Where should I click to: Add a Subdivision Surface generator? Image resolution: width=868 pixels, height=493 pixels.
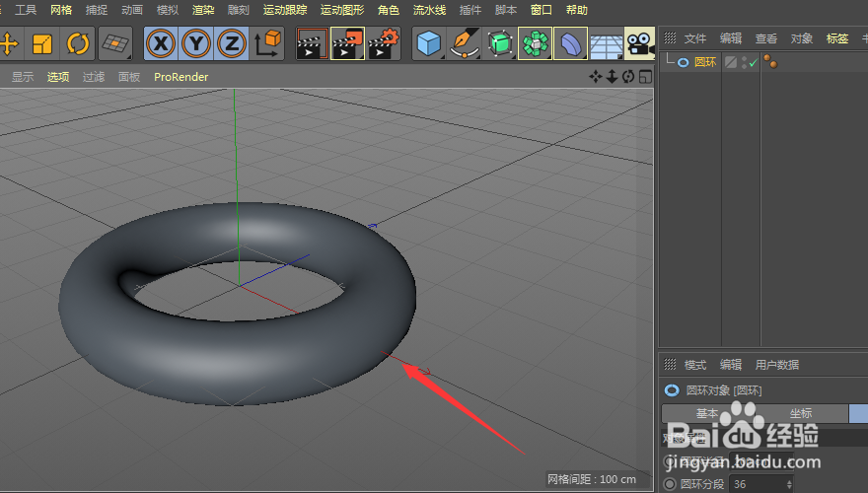coord(500,43)
